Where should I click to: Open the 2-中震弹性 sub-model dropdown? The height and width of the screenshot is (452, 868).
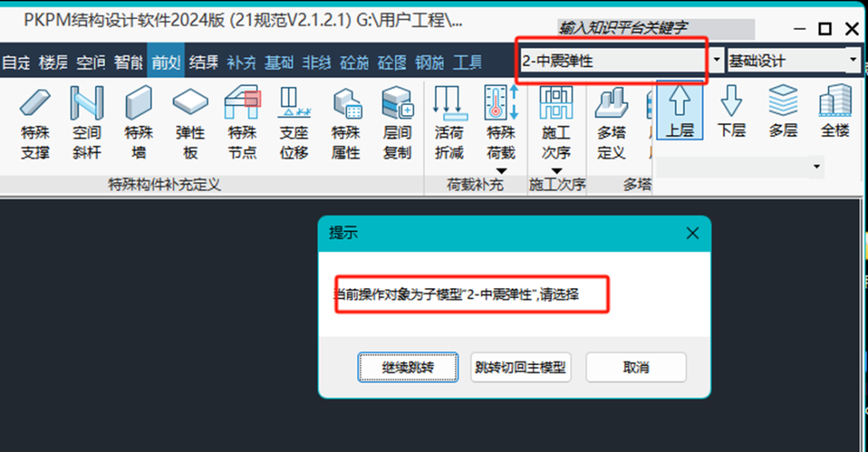(716, 60)
